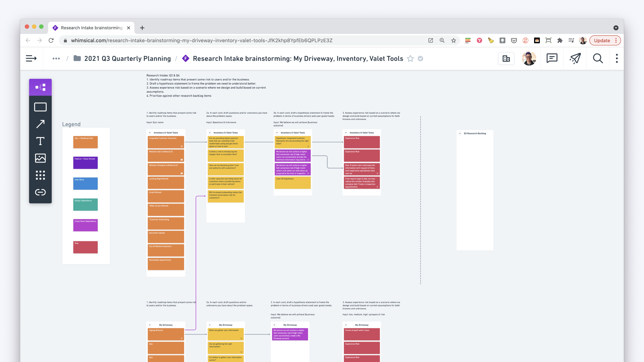Select the Text tool
The width and height of the screenshot is (644, 362).
[x=40, y=141]
